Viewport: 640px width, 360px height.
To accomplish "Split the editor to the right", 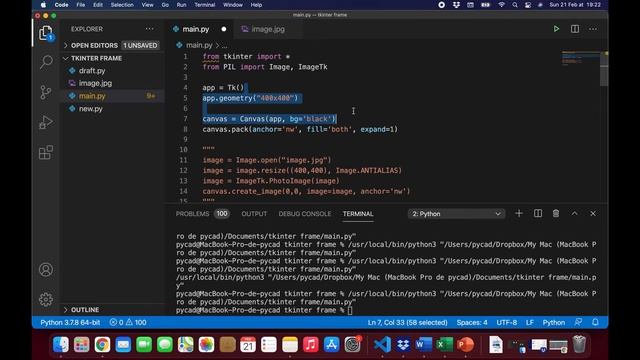I will (575, 29).
